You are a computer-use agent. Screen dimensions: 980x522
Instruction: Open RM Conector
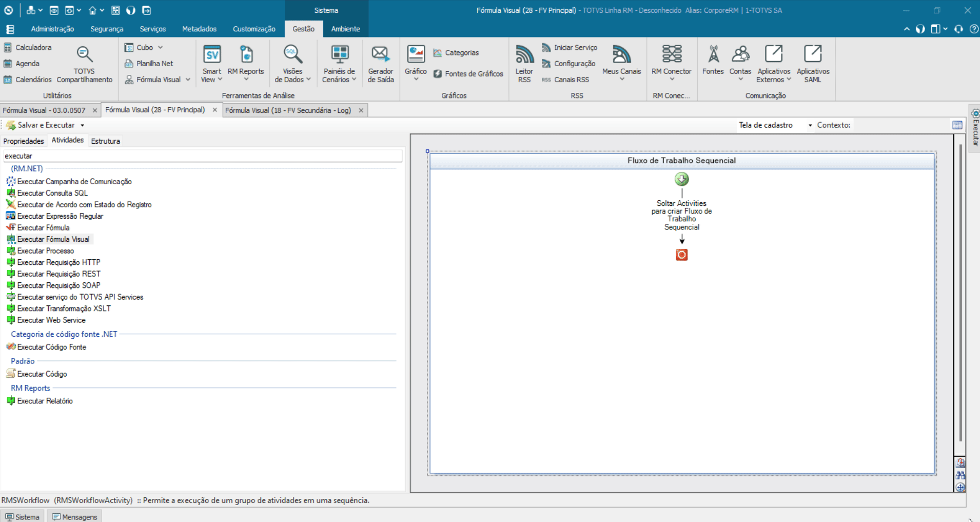coord(672,64)
